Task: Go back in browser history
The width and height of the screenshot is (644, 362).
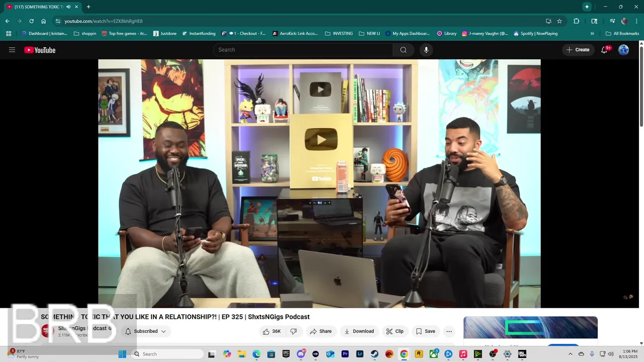Action: (7, 21)
